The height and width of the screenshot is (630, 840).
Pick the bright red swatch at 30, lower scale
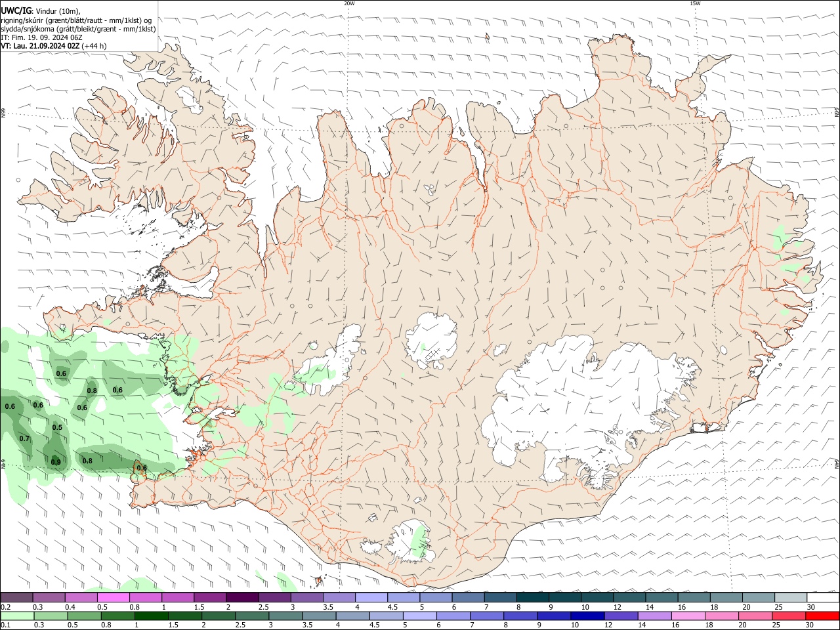822,616
